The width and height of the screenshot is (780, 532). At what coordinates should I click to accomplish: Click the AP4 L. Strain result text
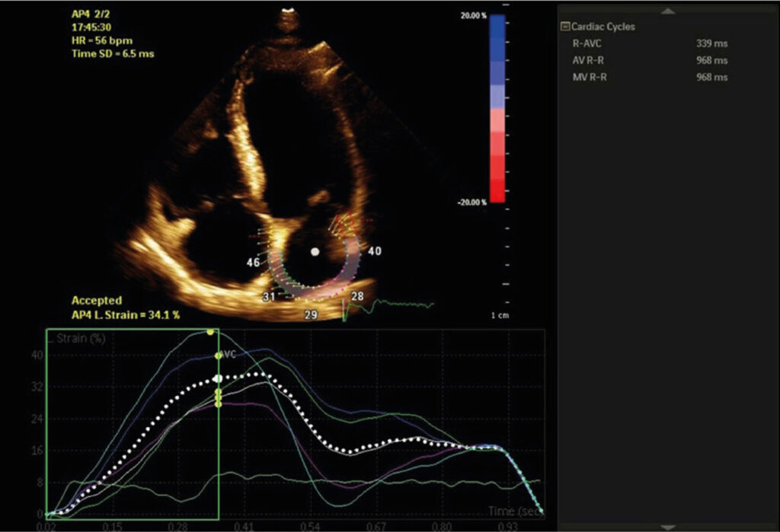tap(126, 314)
